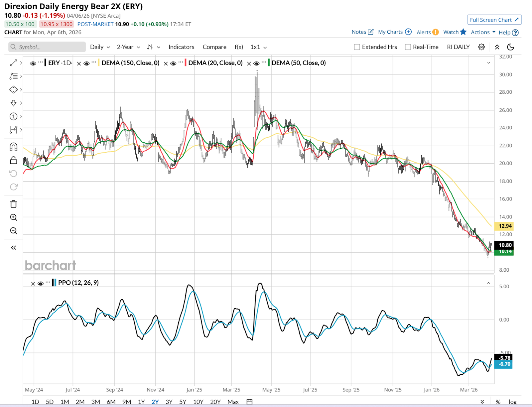This screenshot has width=532, height=407.
Task: Click the Full Screen Chart button
Action: pos(494,20)
